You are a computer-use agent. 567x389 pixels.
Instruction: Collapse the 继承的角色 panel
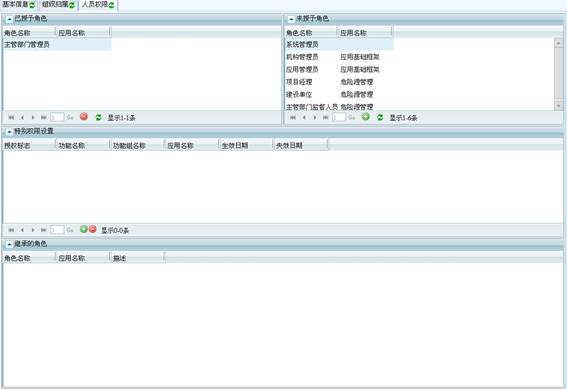(x=9, y=244)
